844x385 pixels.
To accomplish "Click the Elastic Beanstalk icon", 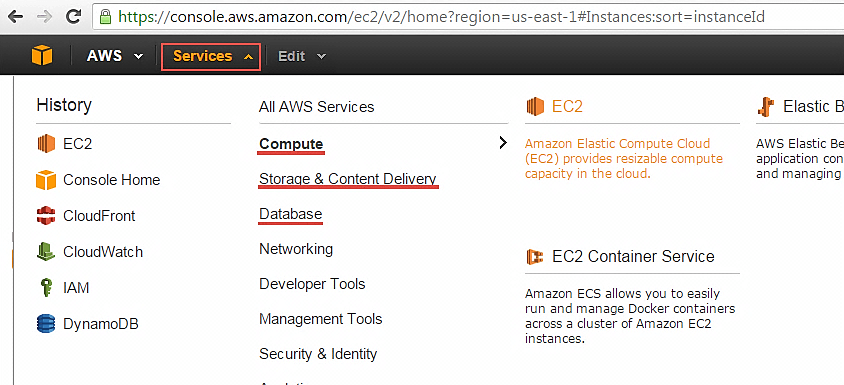I will 765,107.
